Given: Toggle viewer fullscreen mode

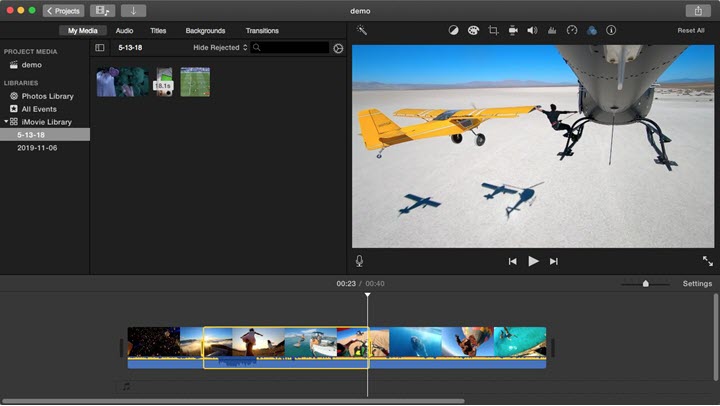Looking at the screenshot, I should click(707, 261).
